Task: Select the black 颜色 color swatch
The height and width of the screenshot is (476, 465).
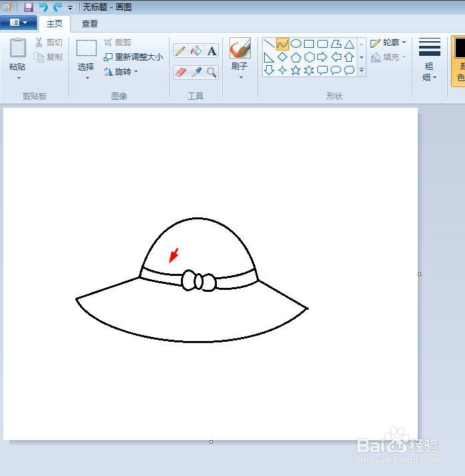Action: (x=460, y=47)
